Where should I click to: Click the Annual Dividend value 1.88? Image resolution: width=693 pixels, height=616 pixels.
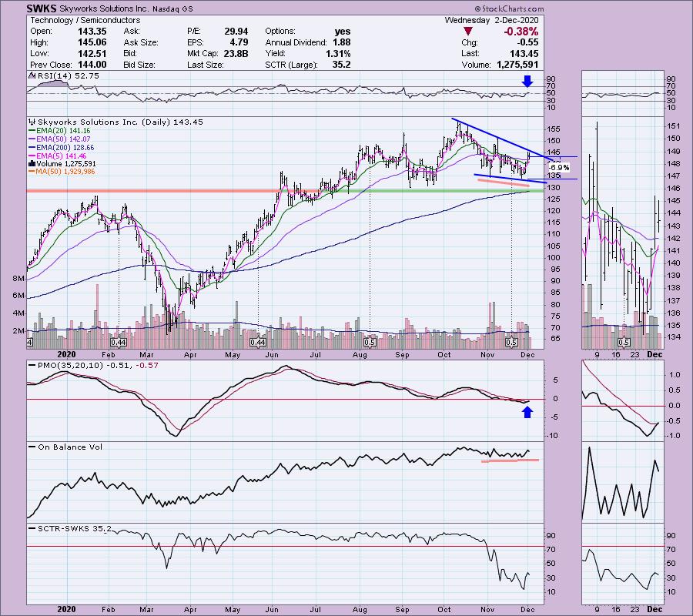tap(342, 42)
